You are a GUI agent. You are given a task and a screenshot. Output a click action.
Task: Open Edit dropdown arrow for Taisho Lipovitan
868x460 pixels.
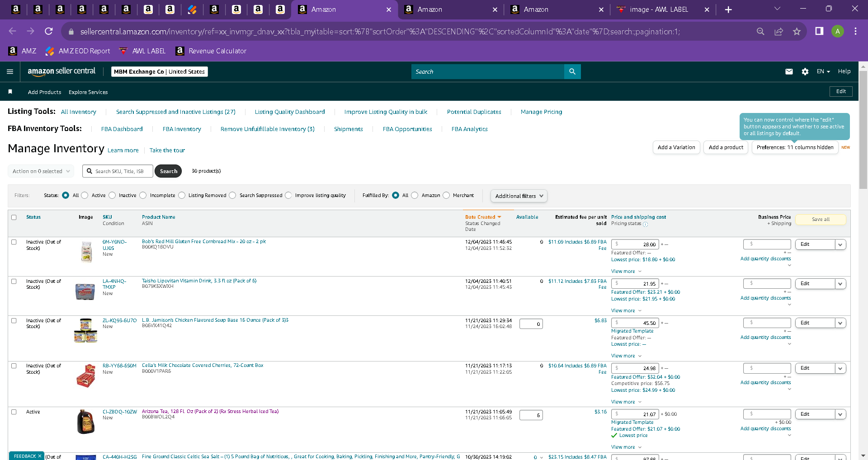point(840,284)
